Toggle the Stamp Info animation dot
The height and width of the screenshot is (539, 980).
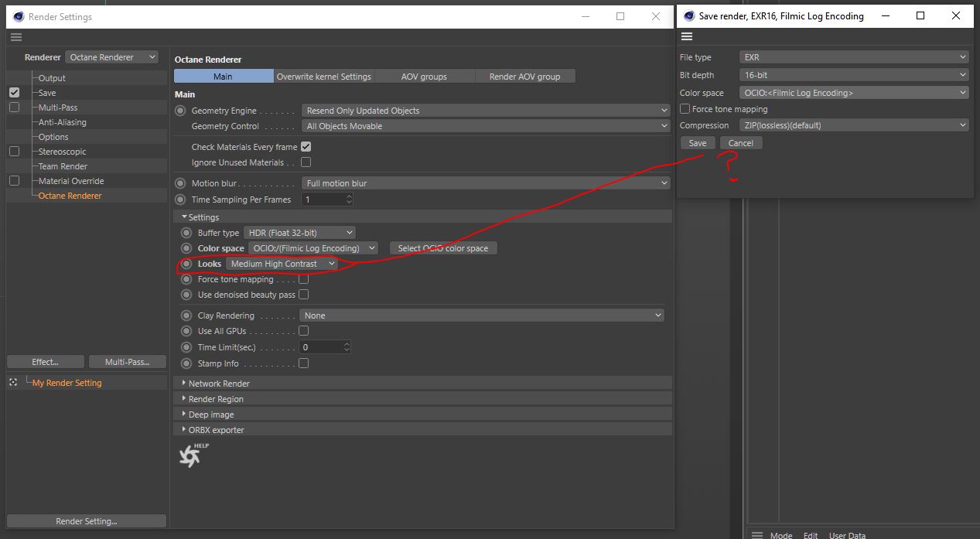186,363
